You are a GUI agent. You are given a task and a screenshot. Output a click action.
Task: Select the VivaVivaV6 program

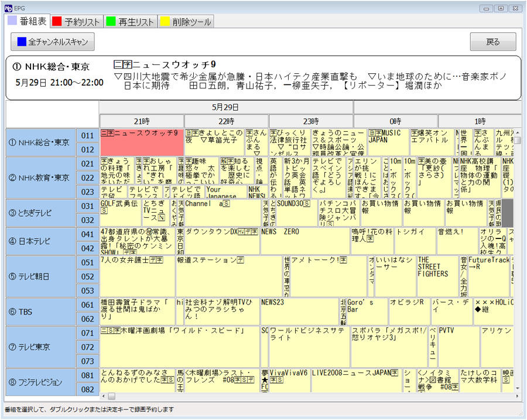point(289,380)
